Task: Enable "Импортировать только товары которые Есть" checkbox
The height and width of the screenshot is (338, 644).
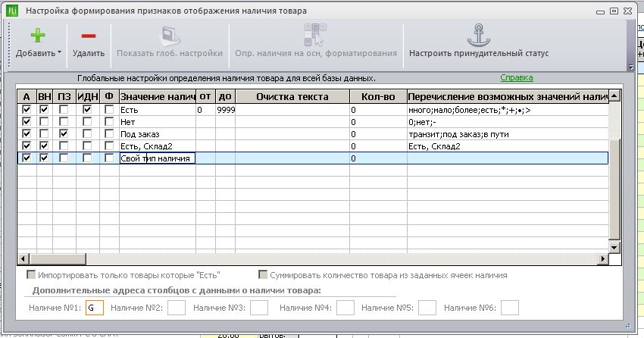Action: click(x=31, y=274)
